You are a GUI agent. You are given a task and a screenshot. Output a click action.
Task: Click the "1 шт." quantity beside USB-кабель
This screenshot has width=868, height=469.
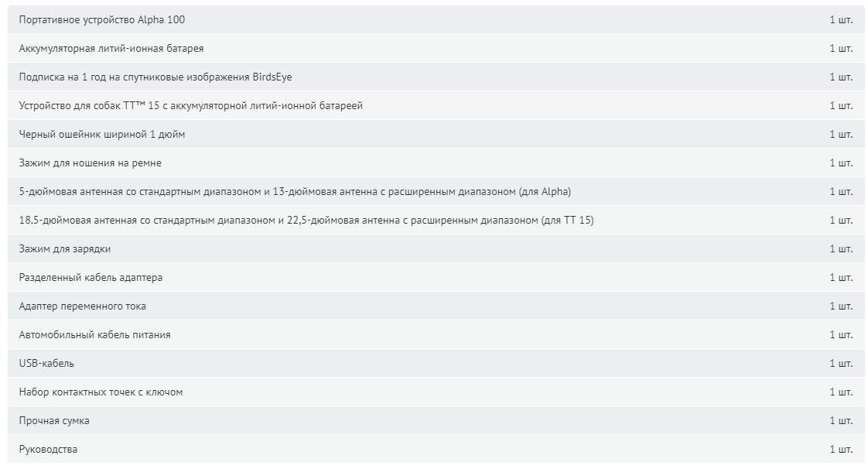coord(841,363)
